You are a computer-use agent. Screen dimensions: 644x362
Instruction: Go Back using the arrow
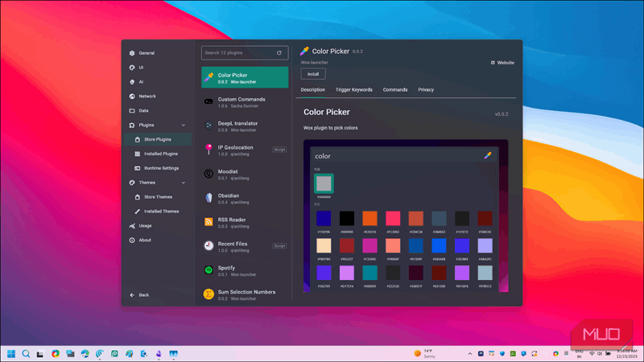(132, 295)
